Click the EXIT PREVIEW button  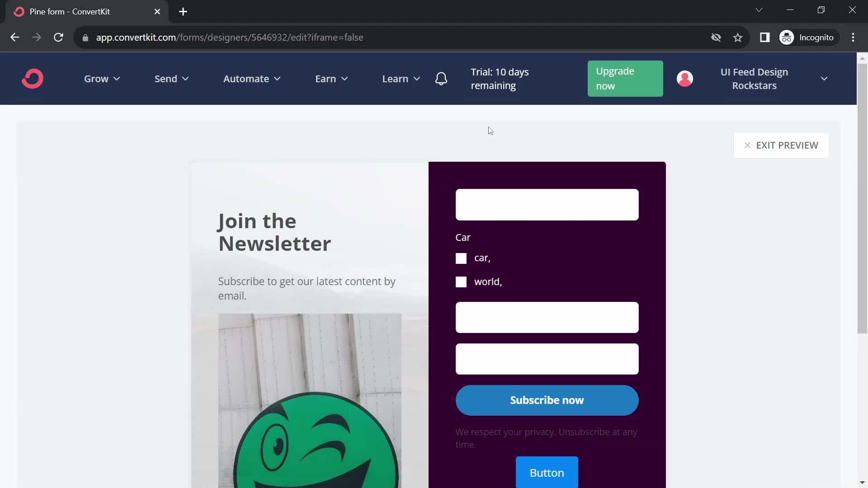(781, 145)
